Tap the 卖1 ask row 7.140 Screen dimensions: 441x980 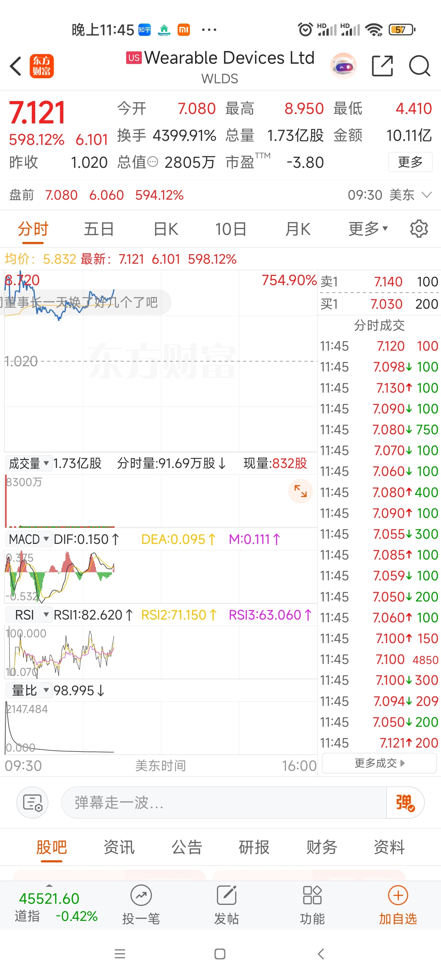(379, 281)
